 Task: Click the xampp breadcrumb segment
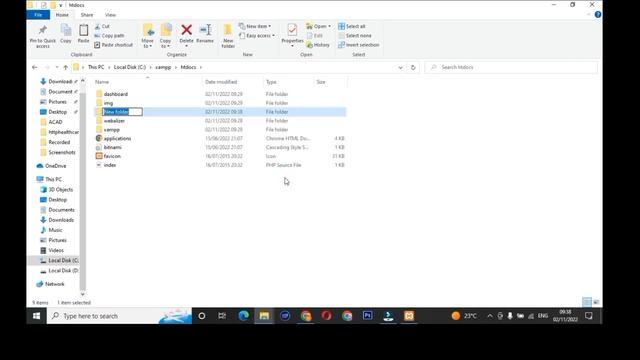pyautogui.click(x=163, y=67)
